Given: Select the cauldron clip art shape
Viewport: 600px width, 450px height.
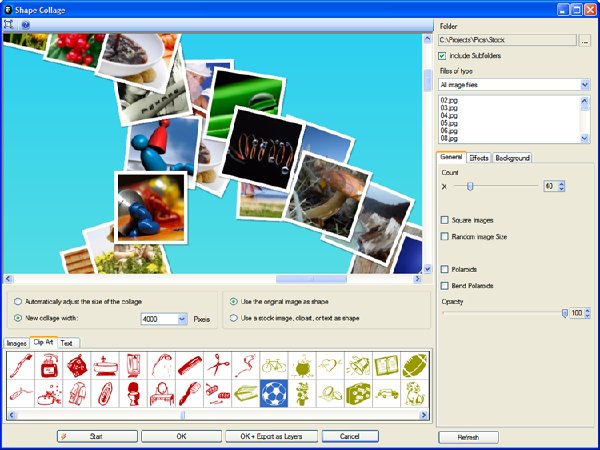Looking at the screenshot, I should pos(302,365).
